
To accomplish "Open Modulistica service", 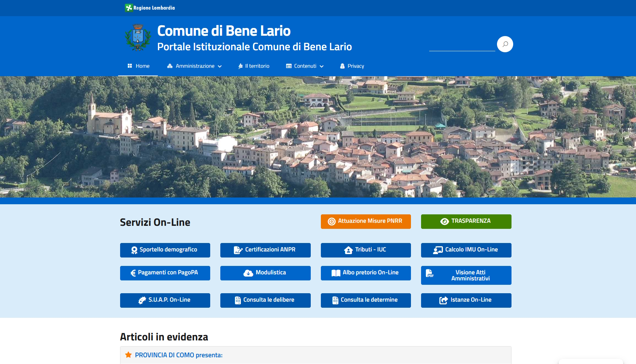I will coord(265,273).
